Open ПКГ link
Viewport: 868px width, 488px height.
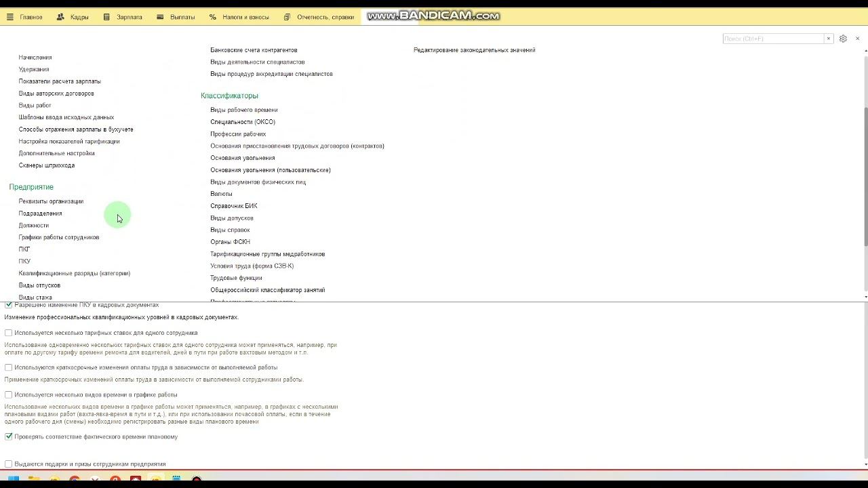(24, 249)
